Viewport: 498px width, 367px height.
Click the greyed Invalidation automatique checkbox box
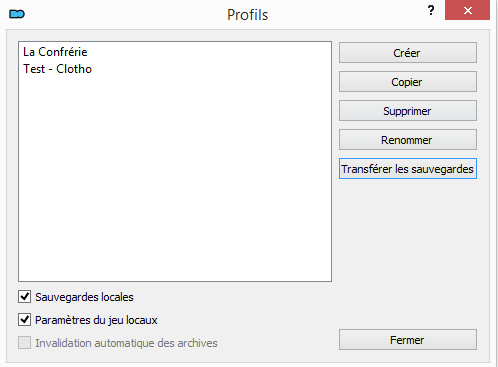click(x=25, y=342)
